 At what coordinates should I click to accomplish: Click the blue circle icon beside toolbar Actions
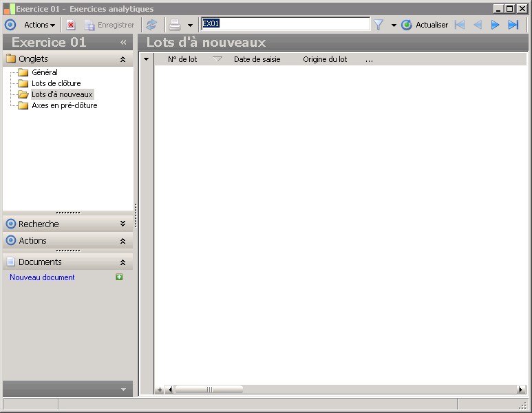(10, 25)
